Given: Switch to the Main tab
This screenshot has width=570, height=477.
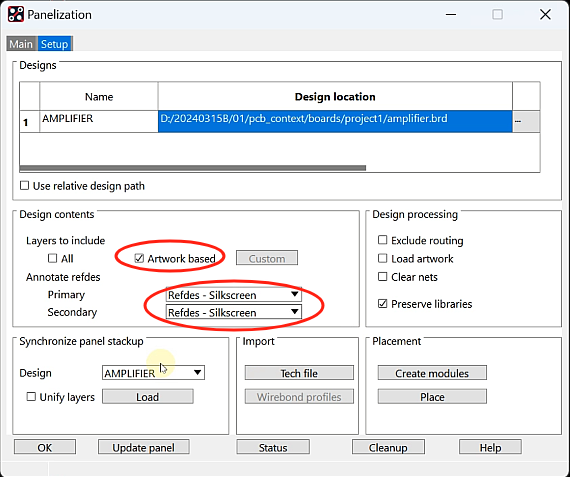Looking at the screenshot, I should [x=21, y=44].
